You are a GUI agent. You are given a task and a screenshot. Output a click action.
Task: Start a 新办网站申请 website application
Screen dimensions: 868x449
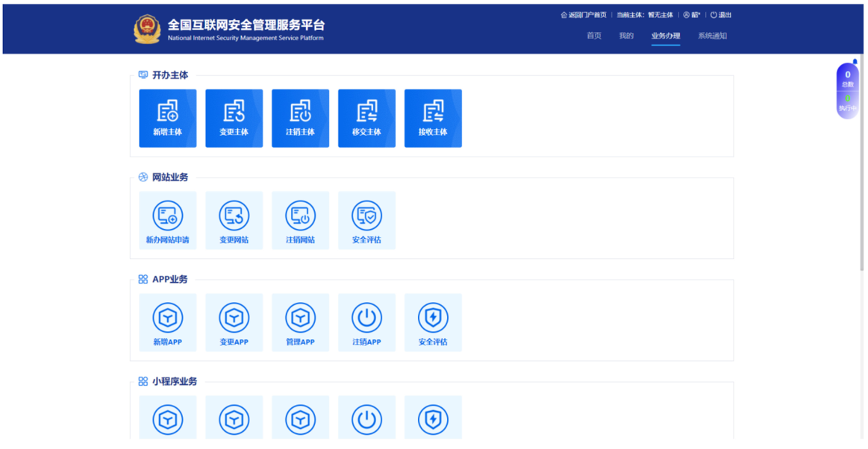(x=168, y=220)
